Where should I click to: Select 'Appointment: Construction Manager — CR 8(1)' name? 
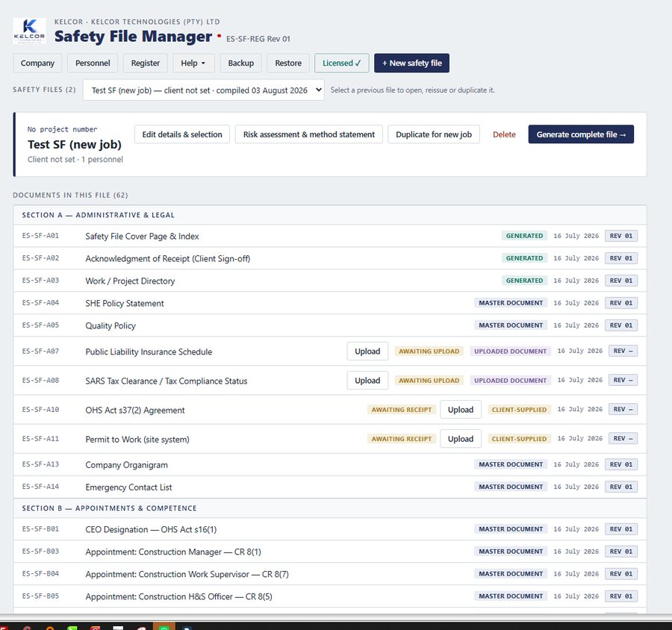click(x=173, y=552)
